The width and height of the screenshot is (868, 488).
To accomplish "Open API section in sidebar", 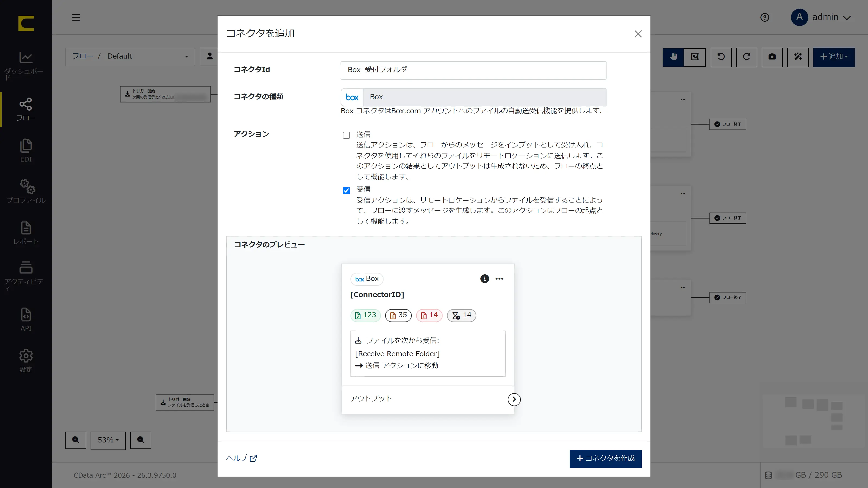I will click(x=26, y=319).
